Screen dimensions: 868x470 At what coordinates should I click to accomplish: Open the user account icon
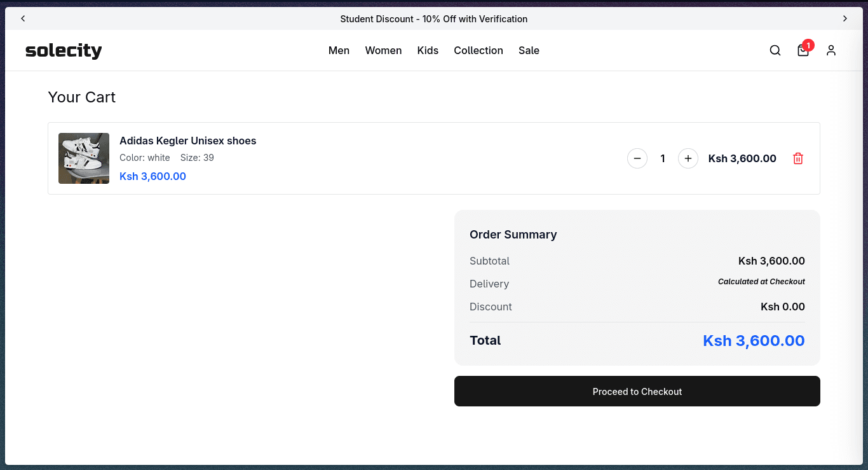coord(831,50)
